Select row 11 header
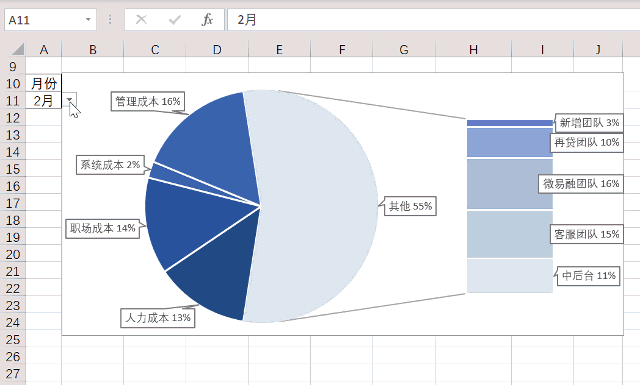This screenshot has width=640, height=385. click(x=13, y=100)
